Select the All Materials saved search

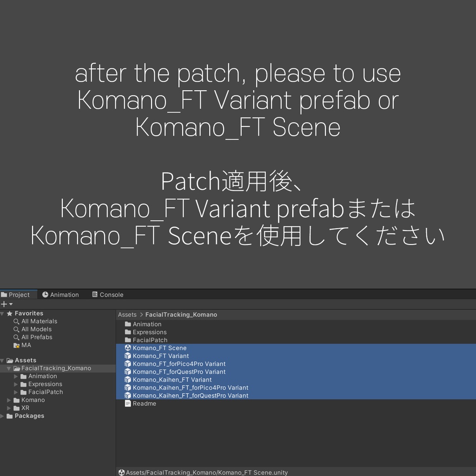click(39, 321)
